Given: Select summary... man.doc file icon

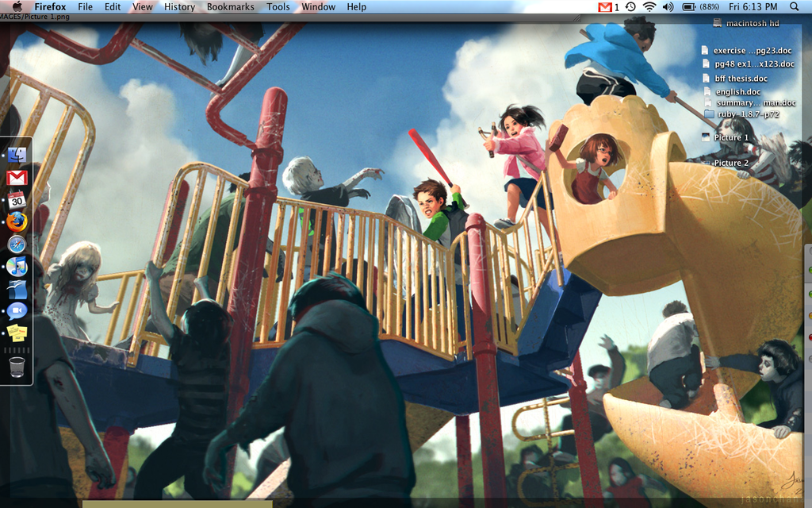Looking at the screenshot, I should [x=708, y=102].
